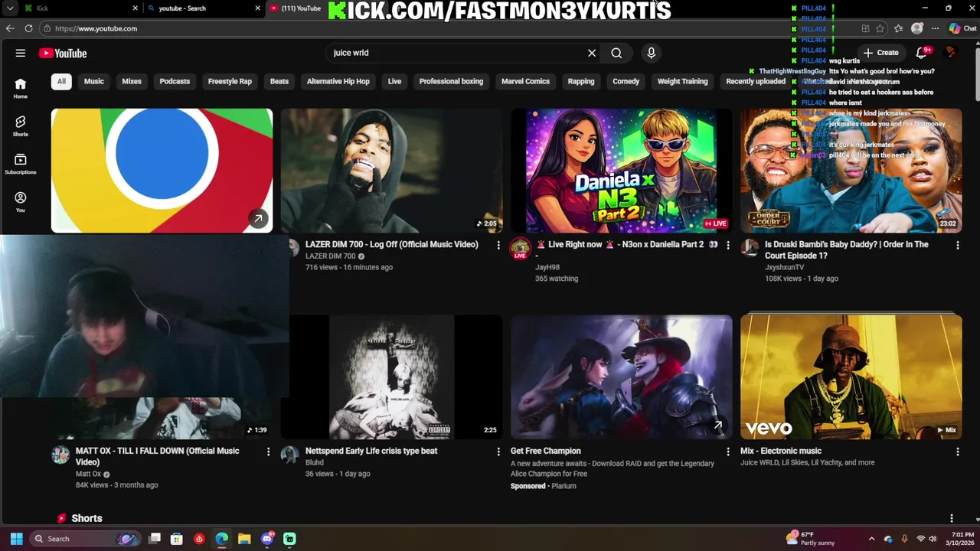
Task: Click the Create button
Action: click(880, 53)
